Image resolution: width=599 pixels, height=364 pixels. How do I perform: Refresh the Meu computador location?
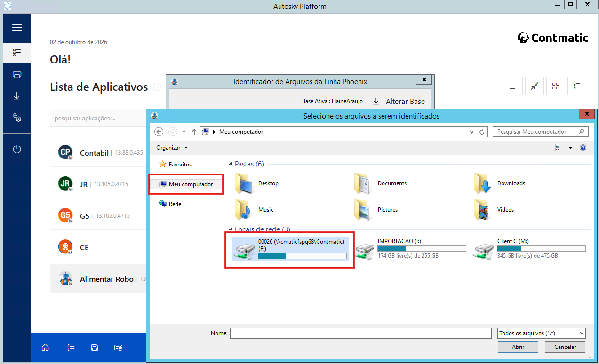point(482,132)
